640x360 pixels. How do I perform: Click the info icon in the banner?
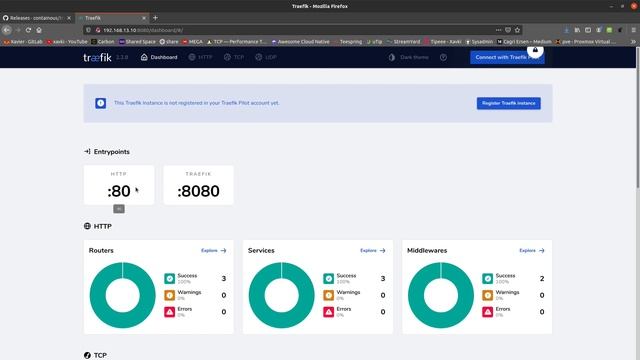coord(100,103)
